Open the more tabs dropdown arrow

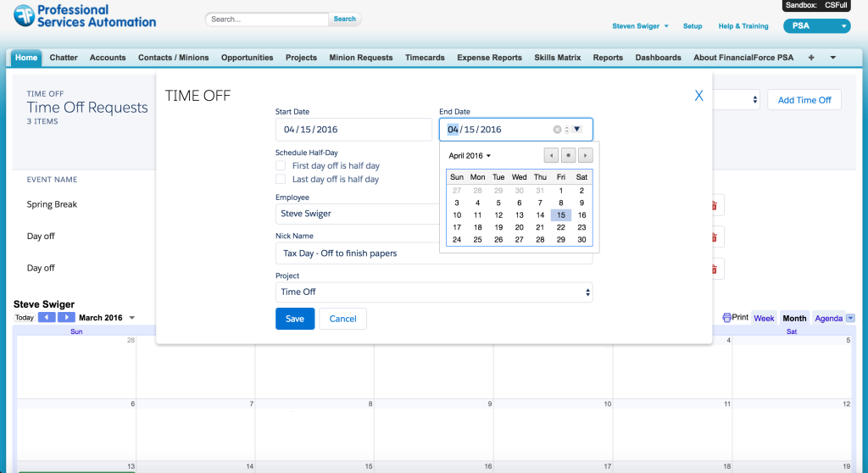[832, 58]
